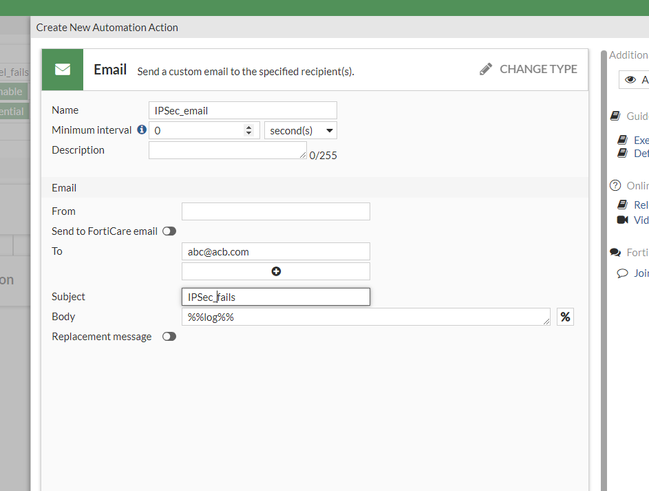The image size is (649, 491).
Task: Click the video camera icon in sidebar
Action: coord(622,220)
